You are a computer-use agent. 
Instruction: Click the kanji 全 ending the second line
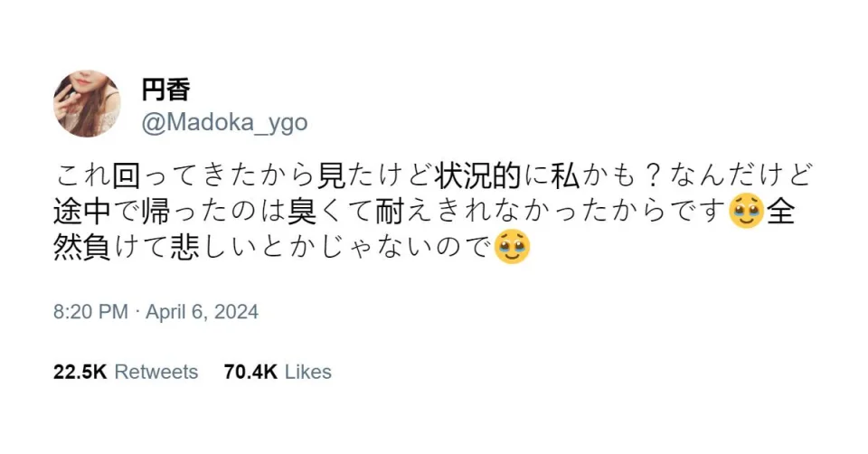[x=781, y=212]
